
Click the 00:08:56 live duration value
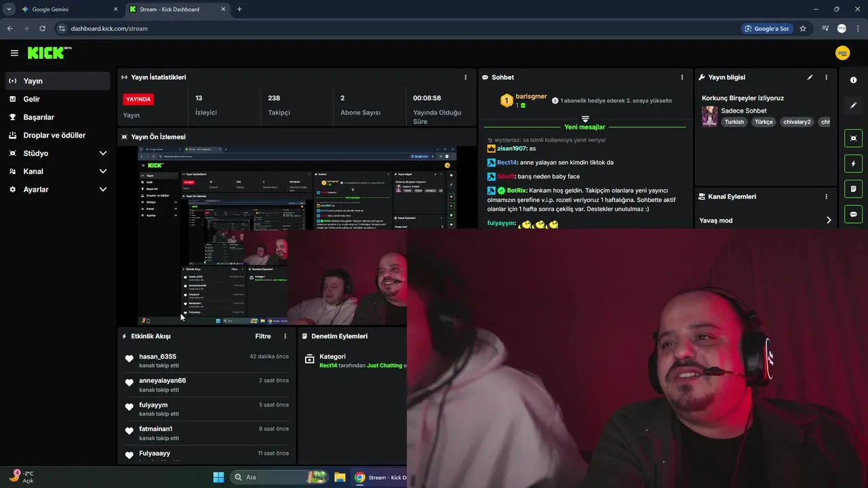[427, 98]
